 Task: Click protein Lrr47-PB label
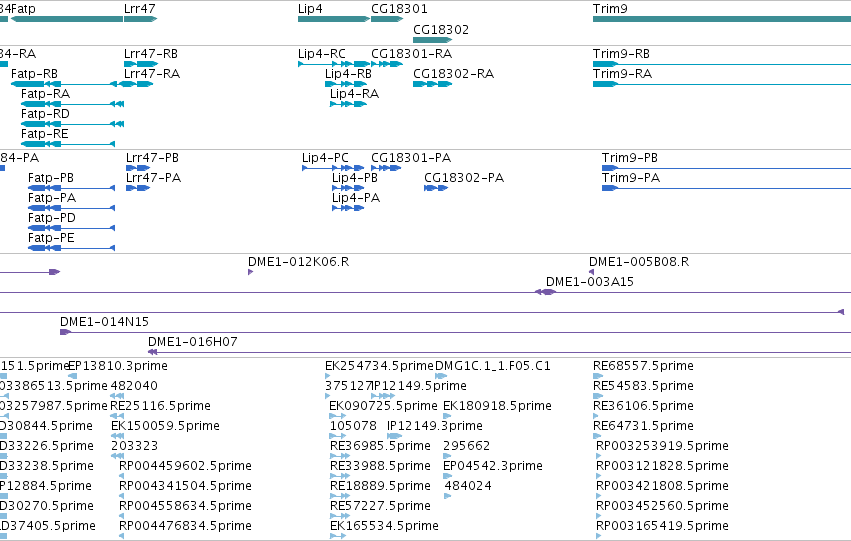coord(153,158)
